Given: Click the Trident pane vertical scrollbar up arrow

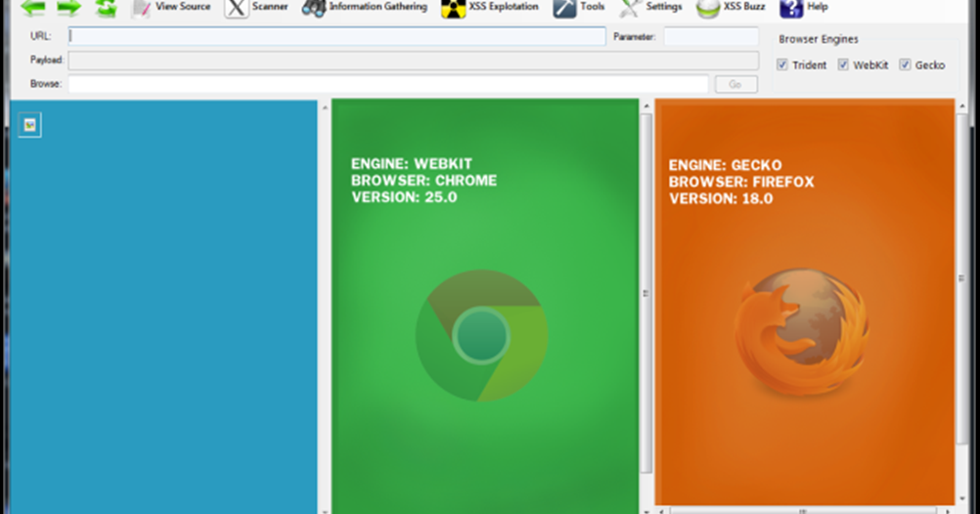Looking at the screenshot, I should [325, 108].
